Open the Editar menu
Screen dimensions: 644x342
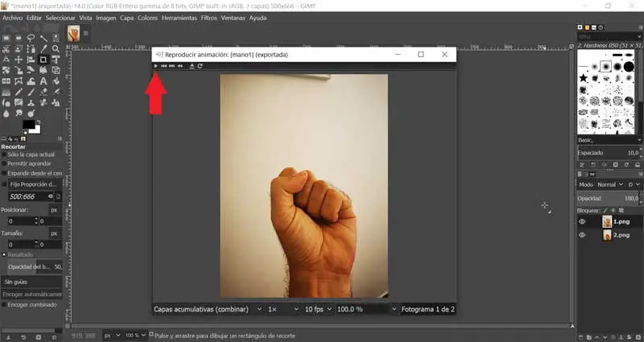point(34,18)
